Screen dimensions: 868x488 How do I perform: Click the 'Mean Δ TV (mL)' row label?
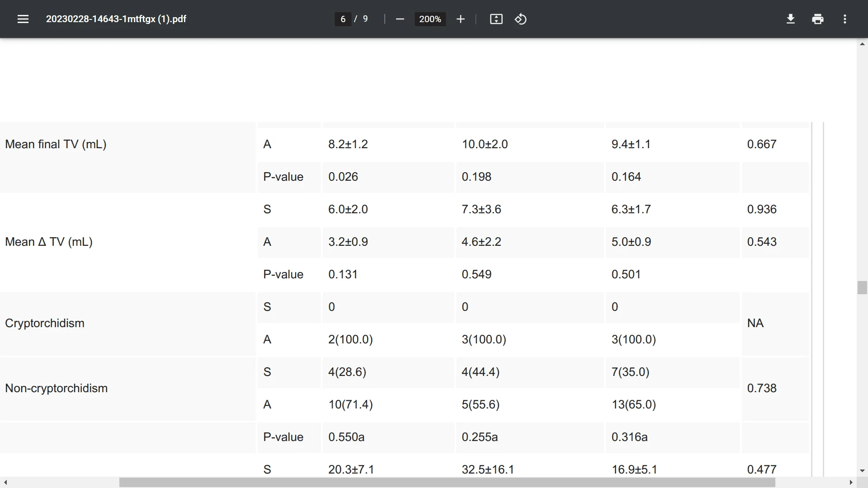(x=49, y=242)
